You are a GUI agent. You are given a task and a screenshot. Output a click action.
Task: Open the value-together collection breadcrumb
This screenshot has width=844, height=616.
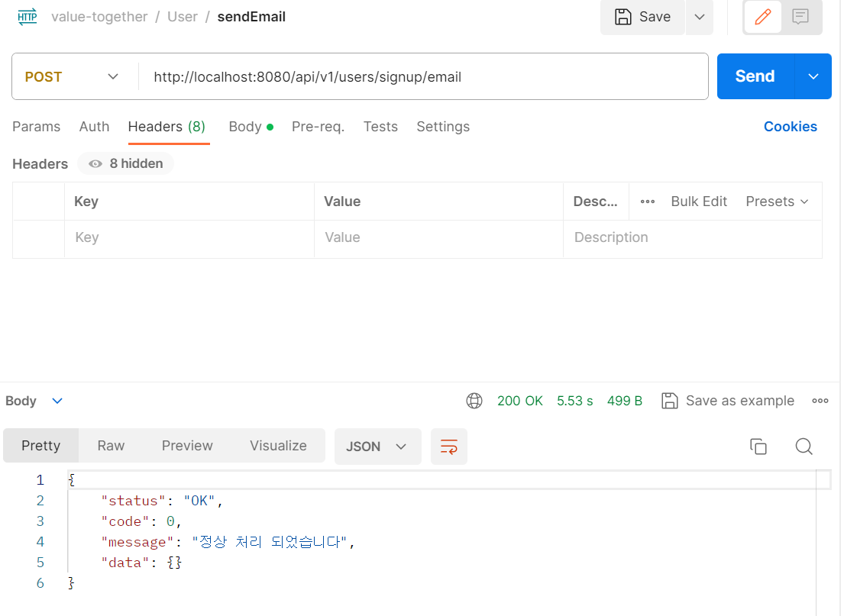(x=99, y=17)
